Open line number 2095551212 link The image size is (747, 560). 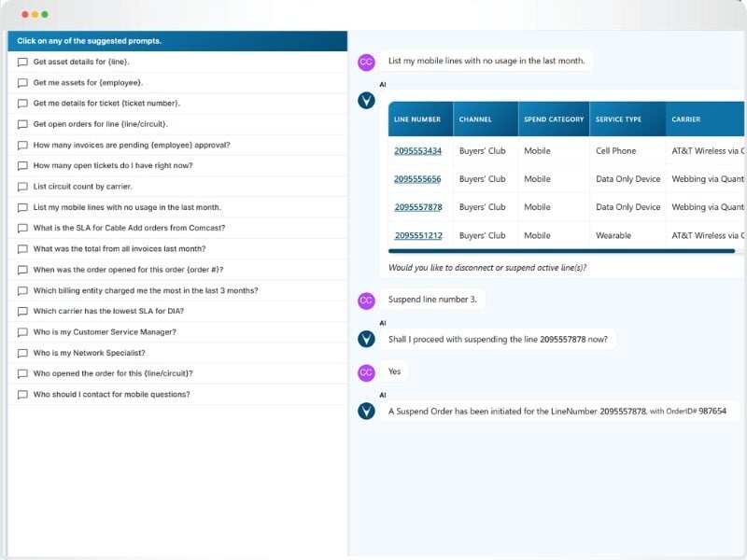pyautogui.click(x=417, y=235)
